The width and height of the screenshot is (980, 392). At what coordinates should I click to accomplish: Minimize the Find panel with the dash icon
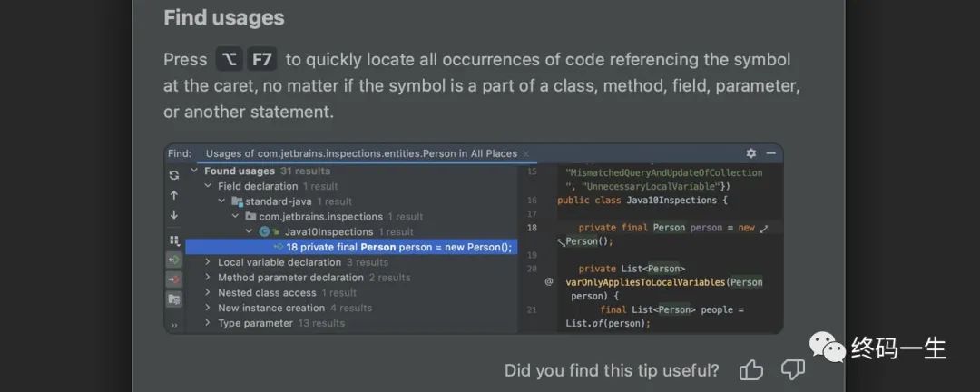tap(770, 153)
